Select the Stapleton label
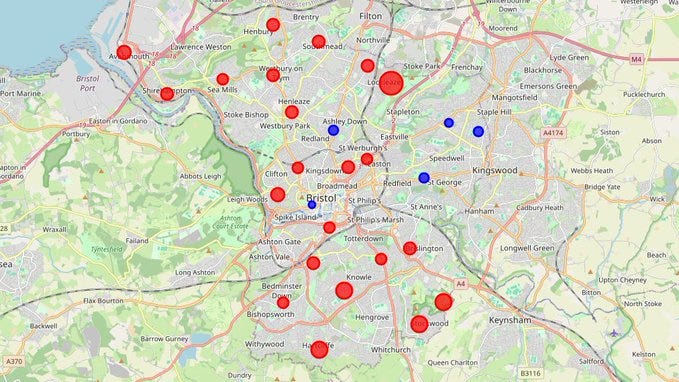The image size is (679, 382). [x=403, y=112]
